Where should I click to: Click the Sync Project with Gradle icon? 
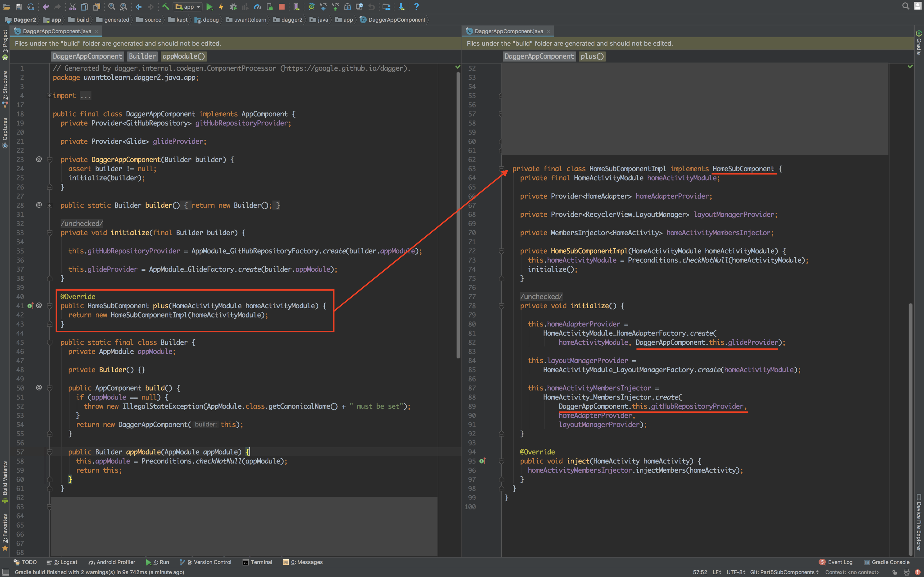(x=311, y=6)
